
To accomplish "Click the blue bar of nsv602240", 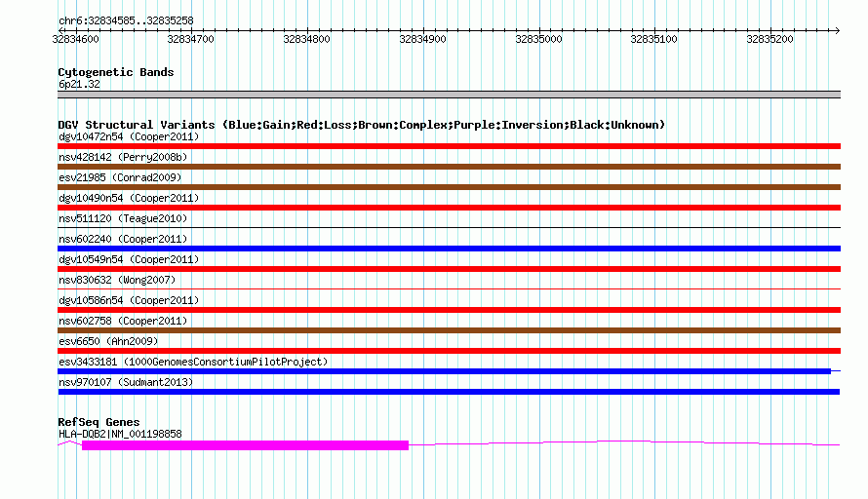I will click(x=449, y=249).
